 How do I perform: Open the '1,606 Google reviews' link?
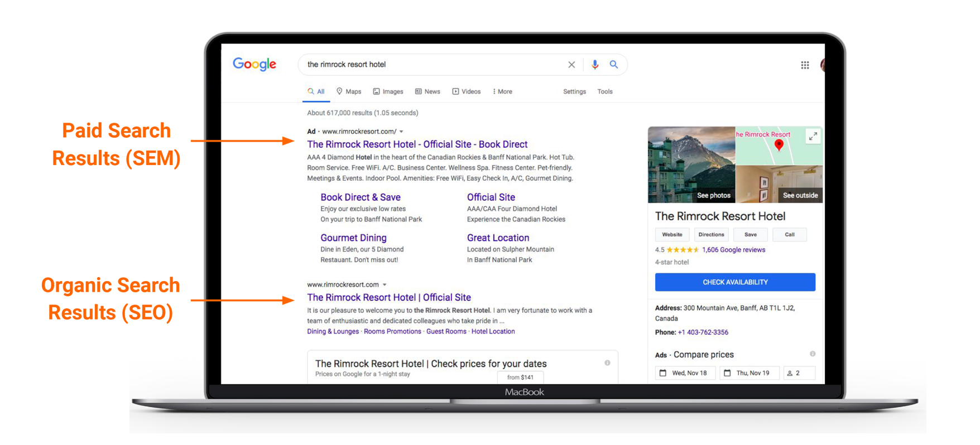(x=733, y=250)
